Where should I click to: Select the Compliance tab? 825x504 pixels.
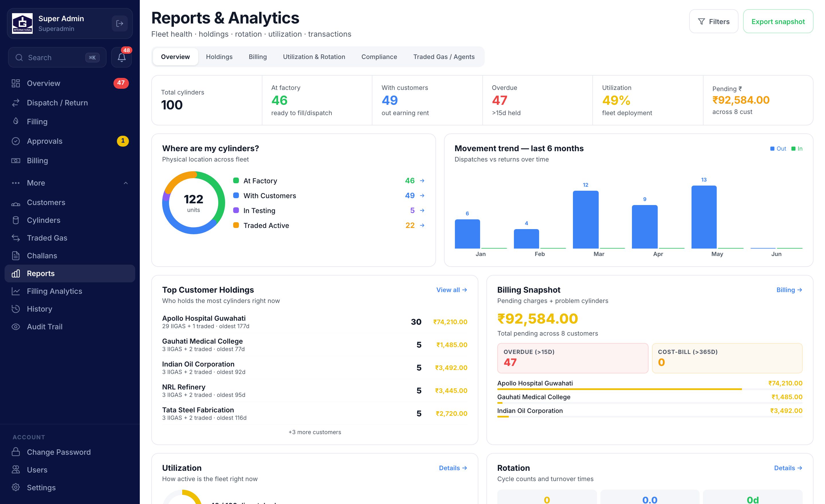pyautogui.click(x=379, y=57)
